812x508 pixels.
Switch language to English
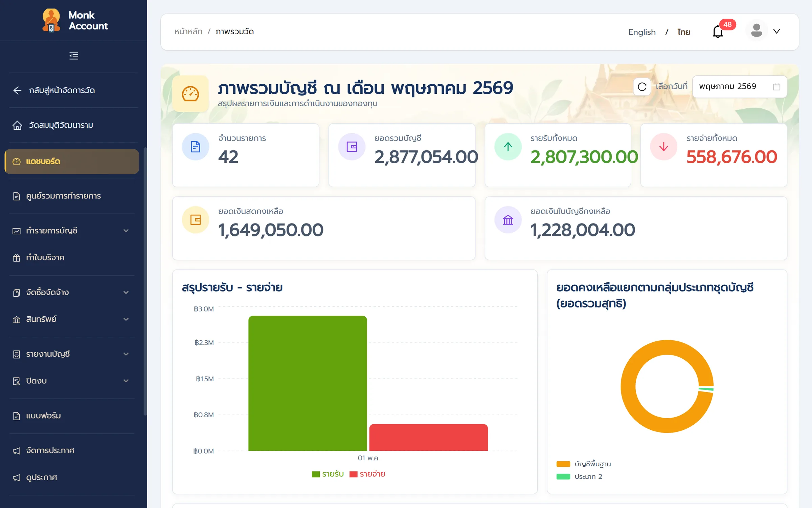coord(642,32)
